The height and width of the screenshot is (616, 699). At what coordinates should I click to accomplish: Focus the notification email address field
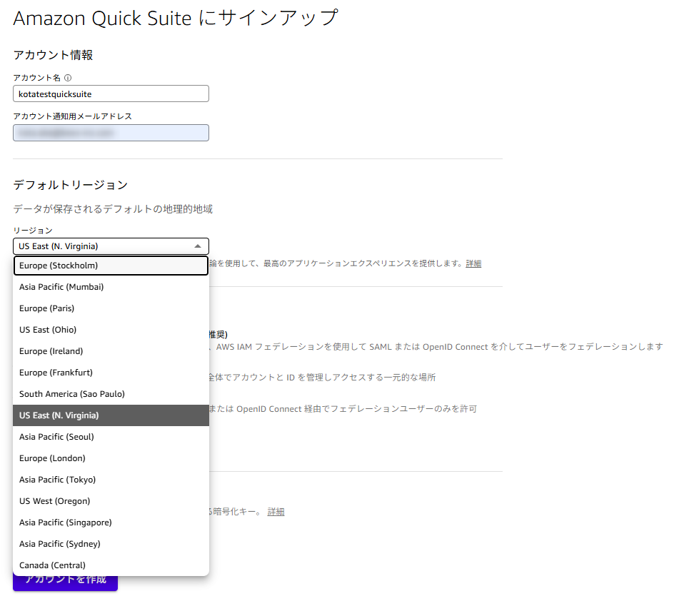(x=111, y=133)
